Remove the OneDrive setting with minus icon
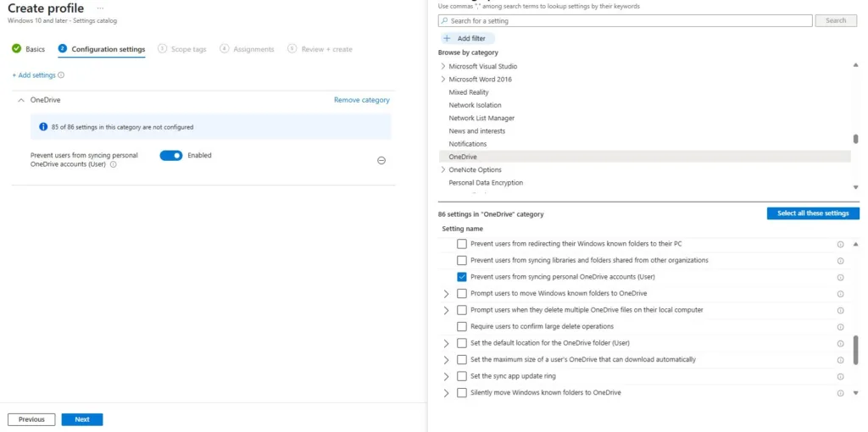This screenshot has width=868, height=432. point(381,160)
